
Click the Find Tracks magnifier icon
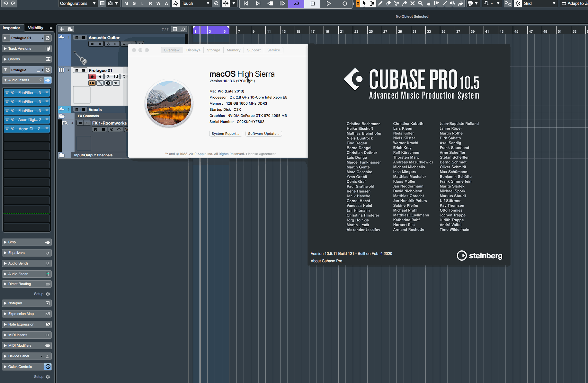click(x=183, y=29)
